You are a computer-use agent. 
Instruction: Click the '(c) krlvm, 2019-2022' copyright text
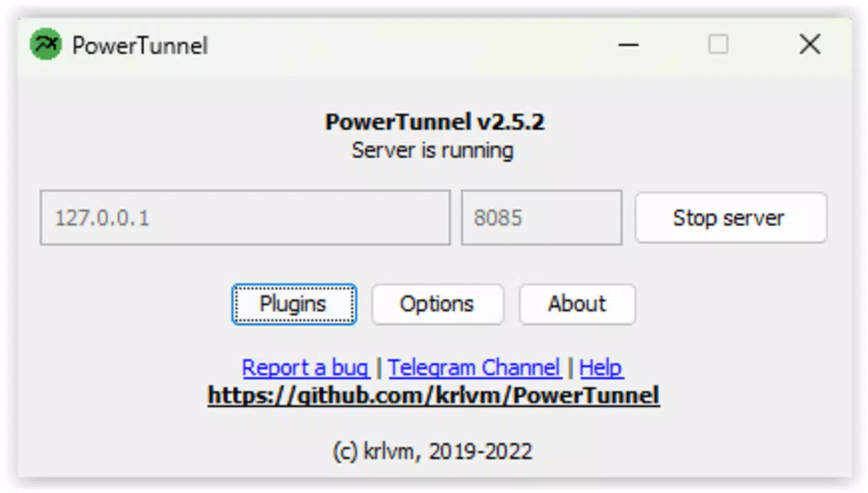coord(432,452)
